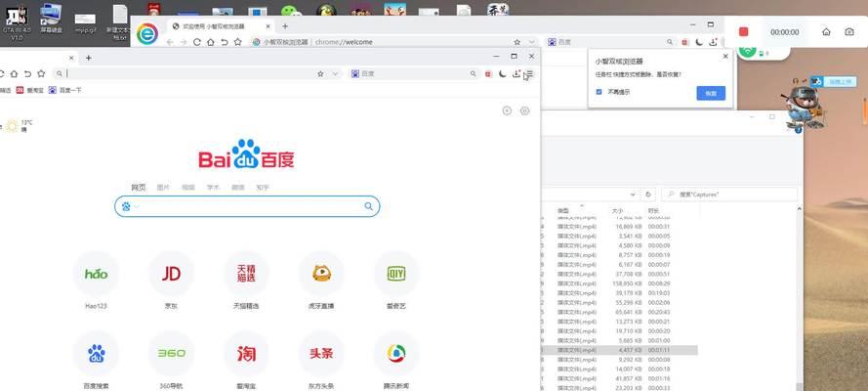Viewport: 868px width, 391px height.
Task: Click the favorites star left of the front address bar
Action: (x=41, y=73)
